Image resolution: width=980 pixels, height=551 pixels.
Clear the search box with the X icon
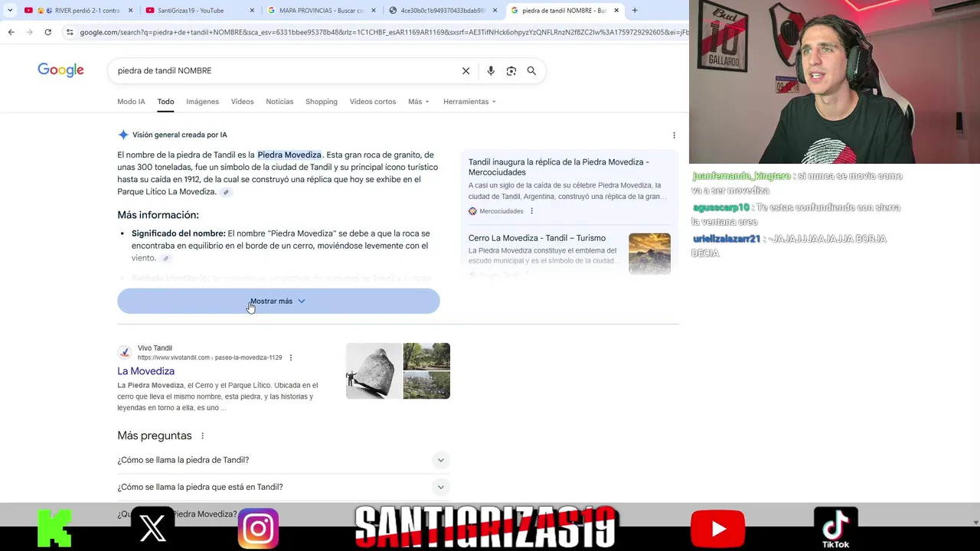tap(465, 70)
